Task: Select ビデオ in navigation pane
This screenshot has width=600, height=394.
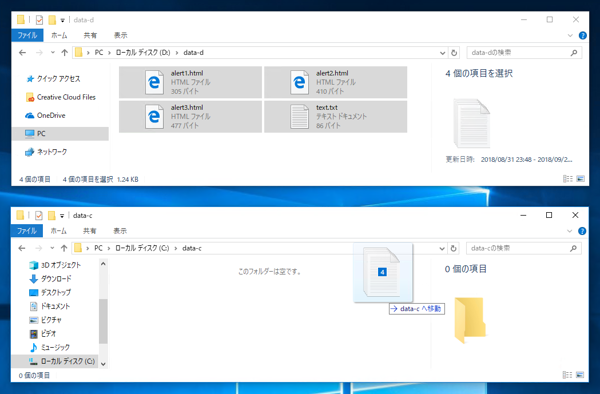Action: 43,334
